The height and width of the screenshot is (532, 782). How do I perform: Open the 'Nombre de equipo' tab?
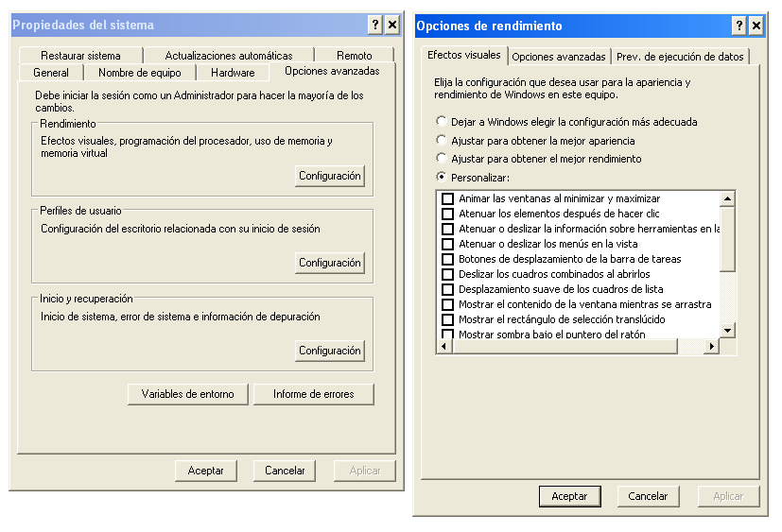tap(140, 73)
